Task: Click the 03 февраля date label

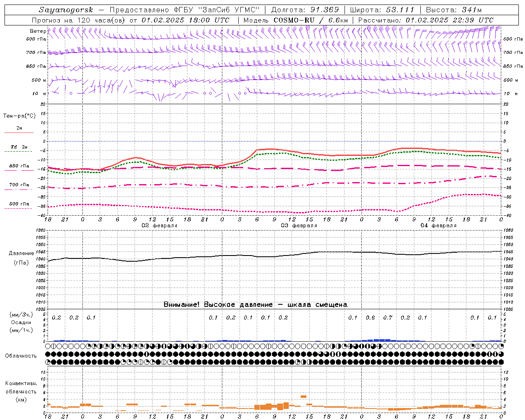Action: coord(299,226)
